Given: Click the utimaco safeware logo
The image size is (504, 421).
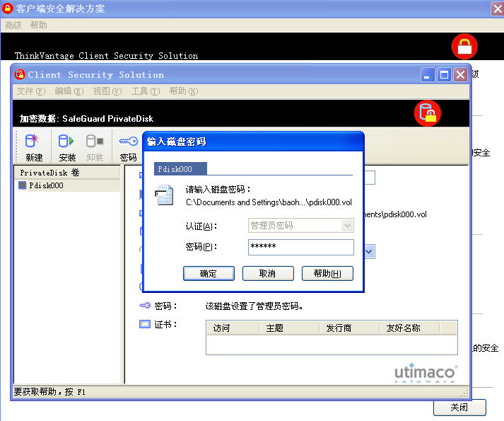Looking at the screenshot, I should pos(425,373).
